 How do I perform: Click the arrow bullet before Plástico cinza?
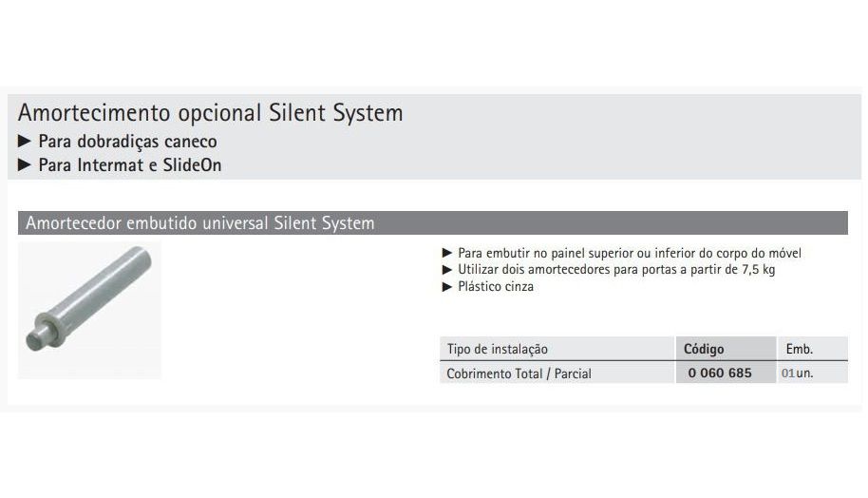(447, 287)
